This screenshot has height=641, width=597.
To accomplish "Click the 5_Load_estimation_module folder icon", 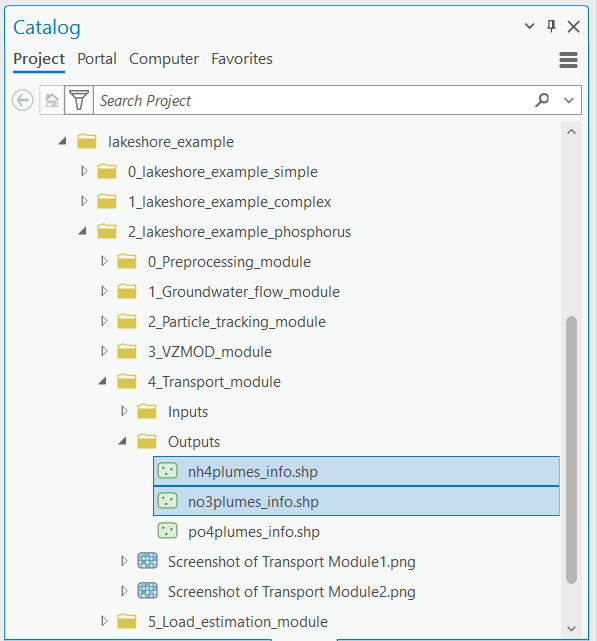I will tap(127, 621).
